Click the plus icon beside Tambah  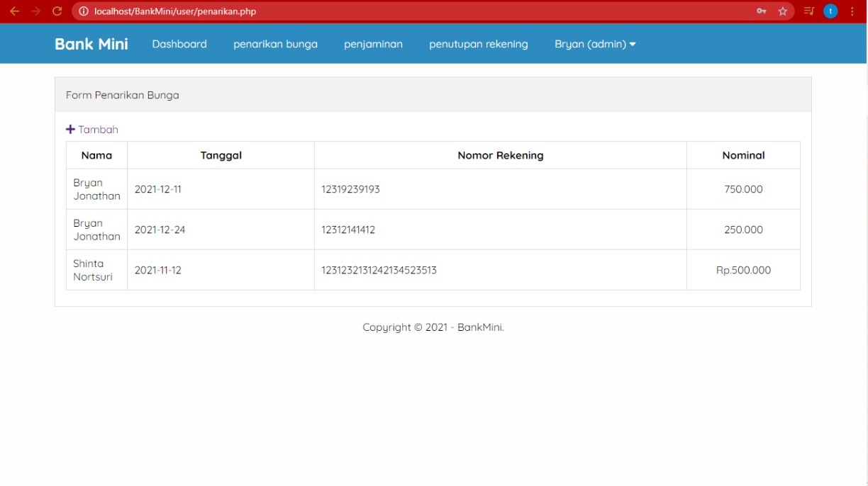tap(70, 130)
